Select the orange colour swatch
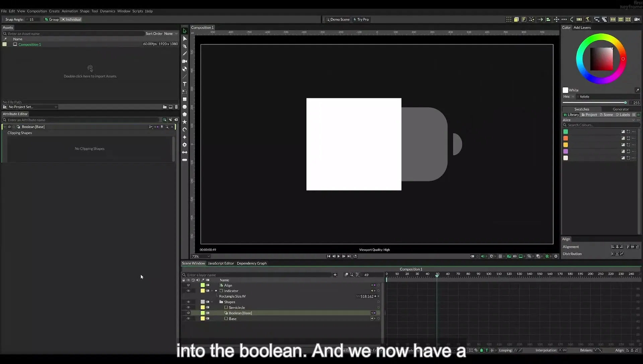Image resolution: width=643 pixels, height=364 pixels. click(566, 139)
